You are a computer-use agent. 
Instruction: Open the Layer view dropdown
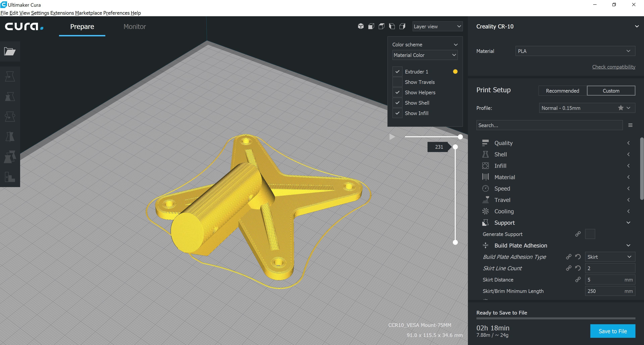437,26
